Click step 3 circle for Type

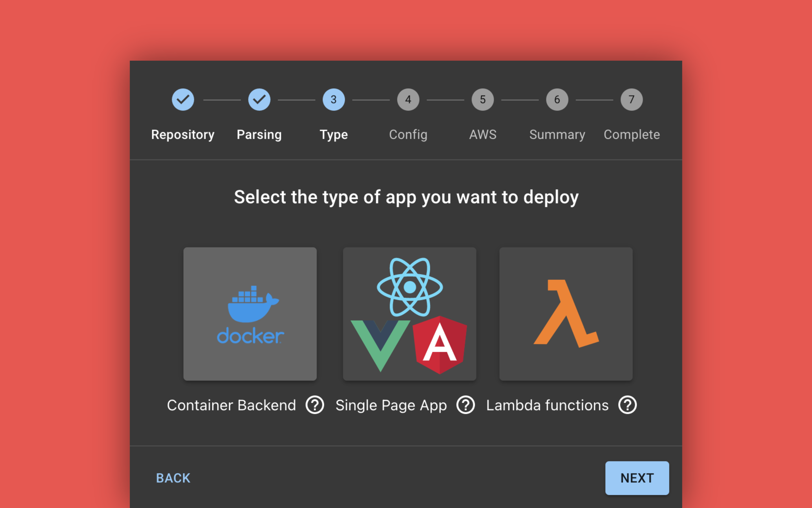tap(334, 99)
